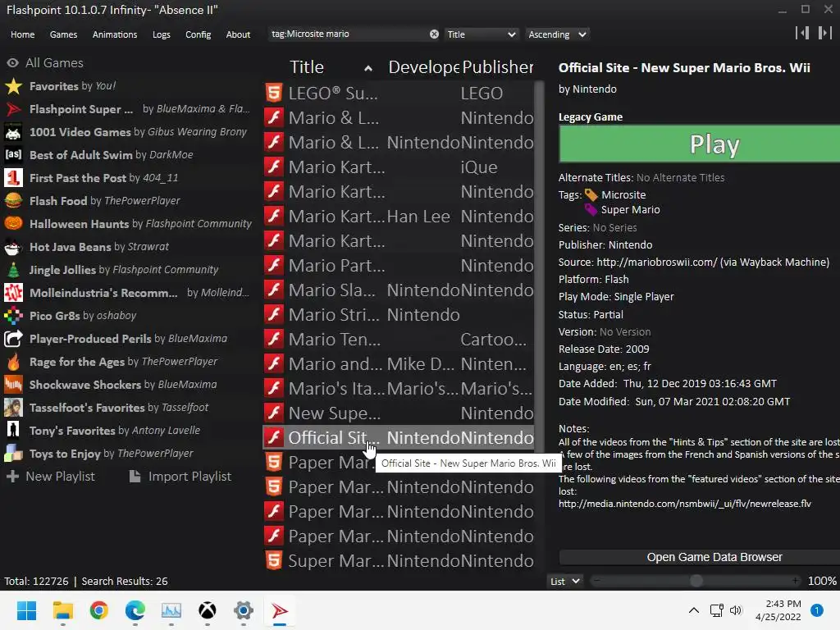
Task: Open the Windows Start menu
Action: 26,610
